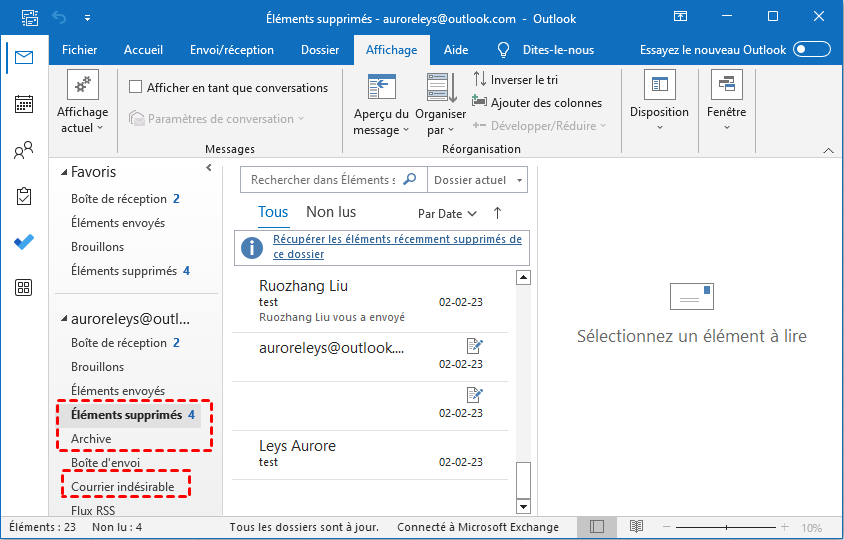Viewport: 844px width, 540px height.
Task: Open the Aide tab
Action: point(456,50)
